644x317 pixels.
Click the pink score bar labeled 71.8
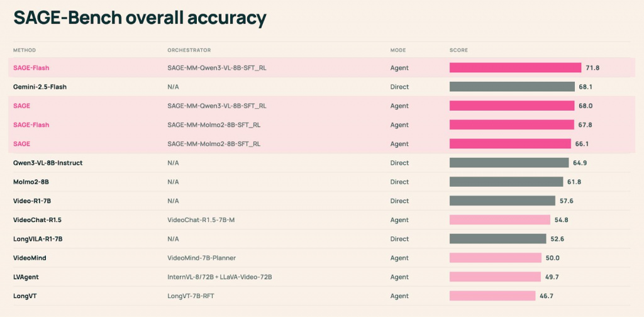pyautogui.click(x=515, y=68)
